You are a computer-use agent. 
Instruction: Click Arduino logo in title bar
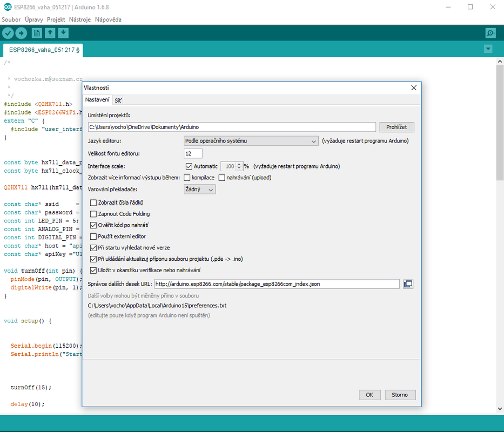coord(8,6)
